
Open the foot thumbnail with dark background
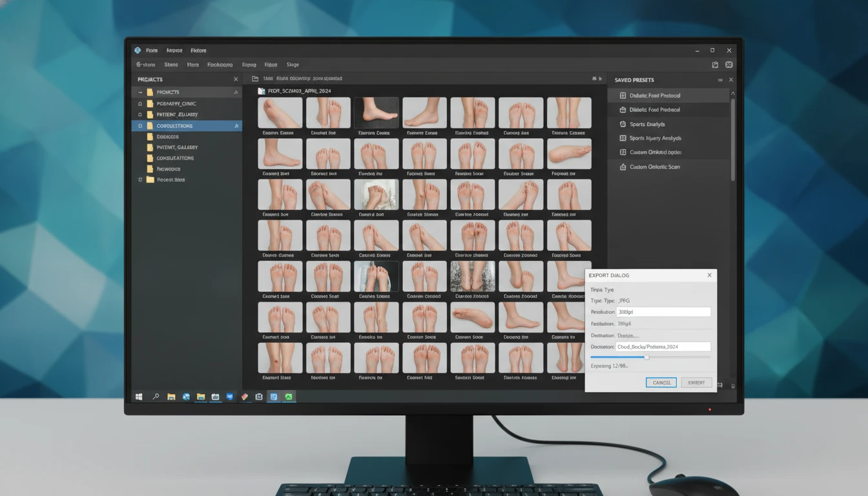377,113
